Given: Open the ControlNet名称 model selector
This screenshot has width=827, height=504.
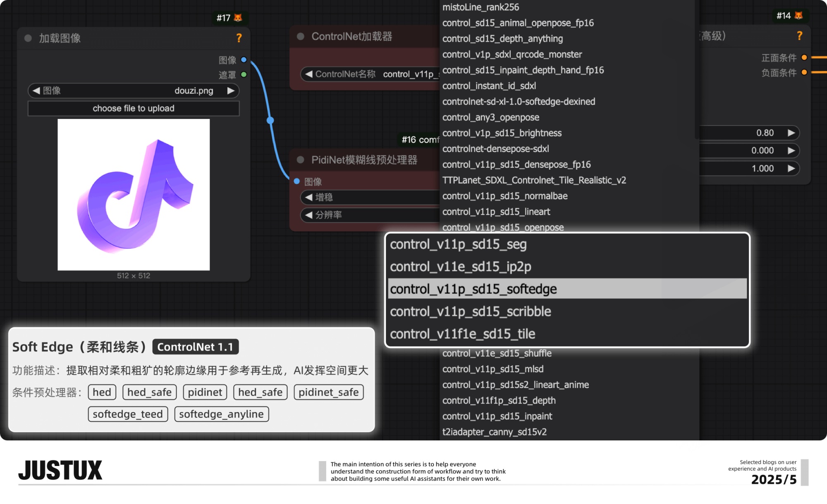Looking at the screenshot, I should point(372,74).
